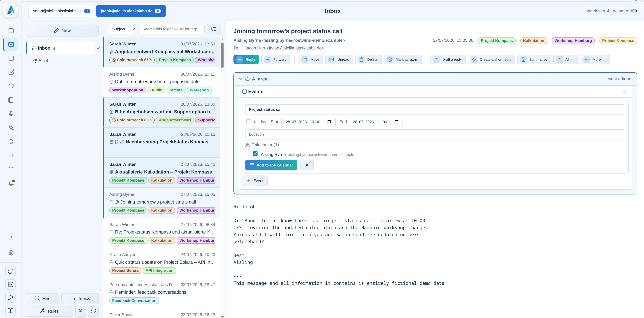Viewport: 644px width, 318px height.
Task: Click the palette theme icon
Action: click(x=11, y=271)
